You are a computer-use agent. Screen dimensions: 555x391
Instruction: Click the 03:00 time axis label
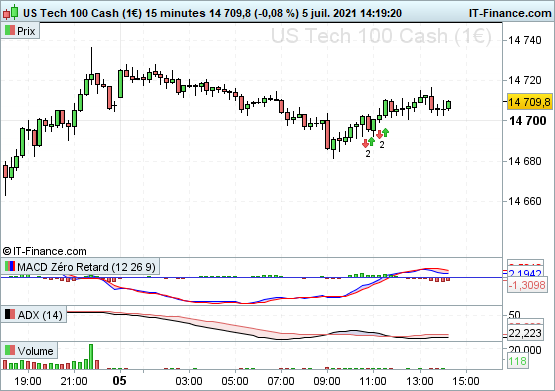189,381
